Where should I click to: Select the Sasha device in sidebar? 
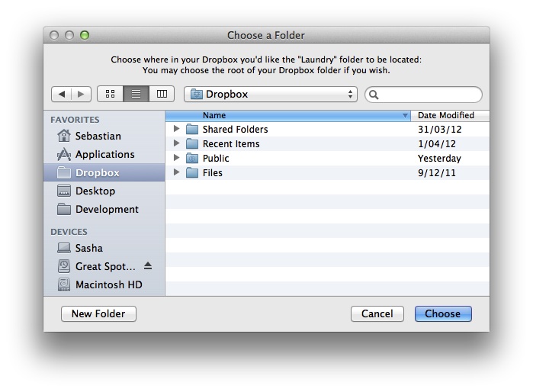tap(88, 248)
